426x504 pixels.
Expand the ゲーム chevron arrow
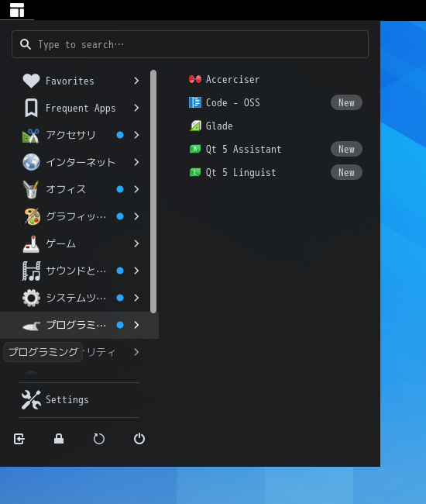[136, 243]
